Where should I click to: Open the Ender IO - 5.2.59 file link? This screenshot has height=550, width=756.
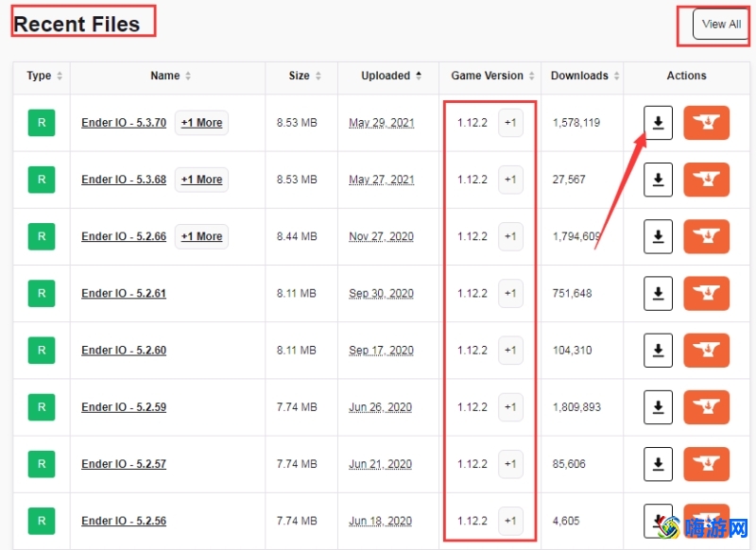(124, 407)
